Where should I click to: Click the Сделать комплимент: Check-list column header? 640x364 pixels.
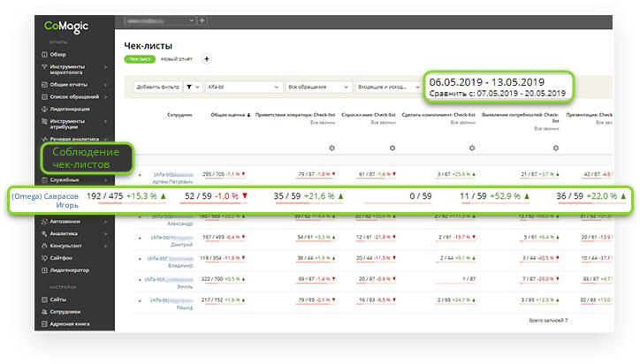(438, 115)
